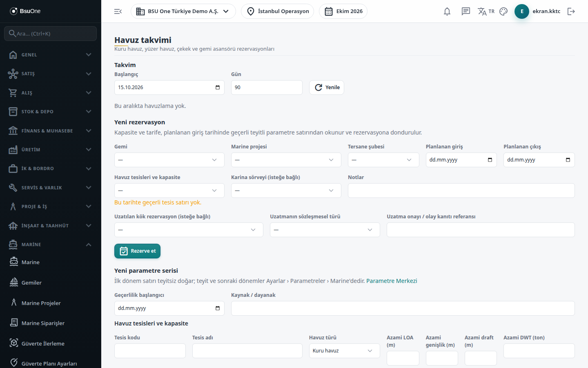The height and width of the screenshot is (368, 588).
Task: Open the Marine sidebar item
Action: pos(51,262)
